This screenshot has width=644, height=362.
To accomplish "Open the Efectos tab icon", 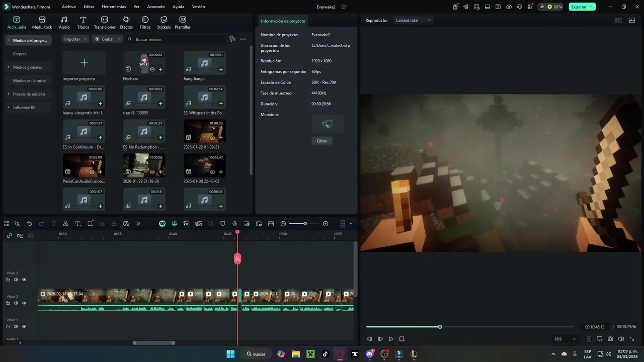I will click(126, 22).
